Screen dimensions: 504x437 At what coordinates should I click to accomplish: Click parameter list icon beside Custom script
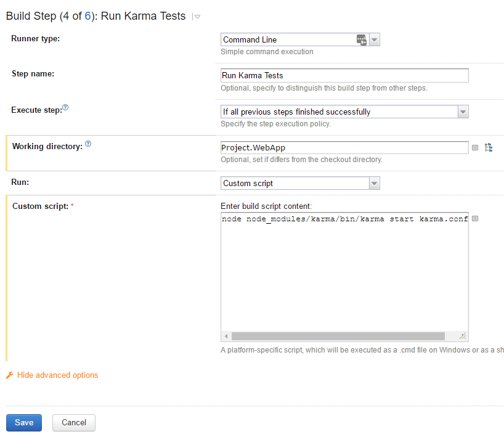pos(475,219)
